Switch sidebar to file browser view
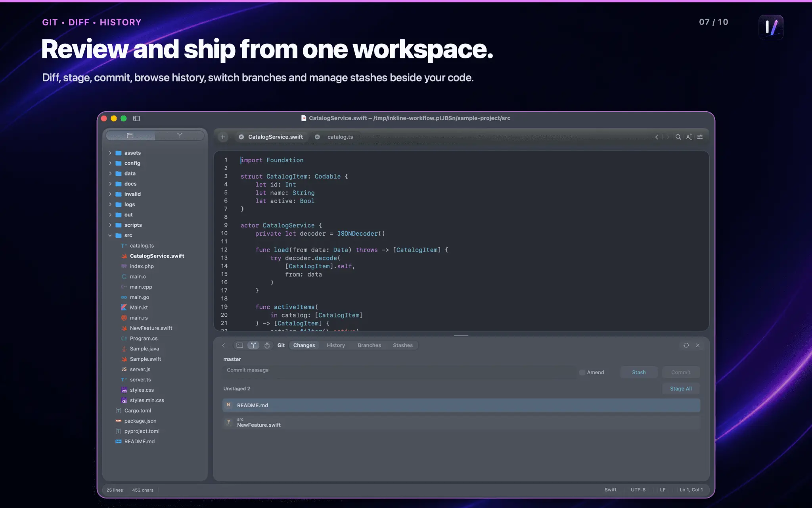This screenshot has height=508, width=812. [x=130, y=136]
